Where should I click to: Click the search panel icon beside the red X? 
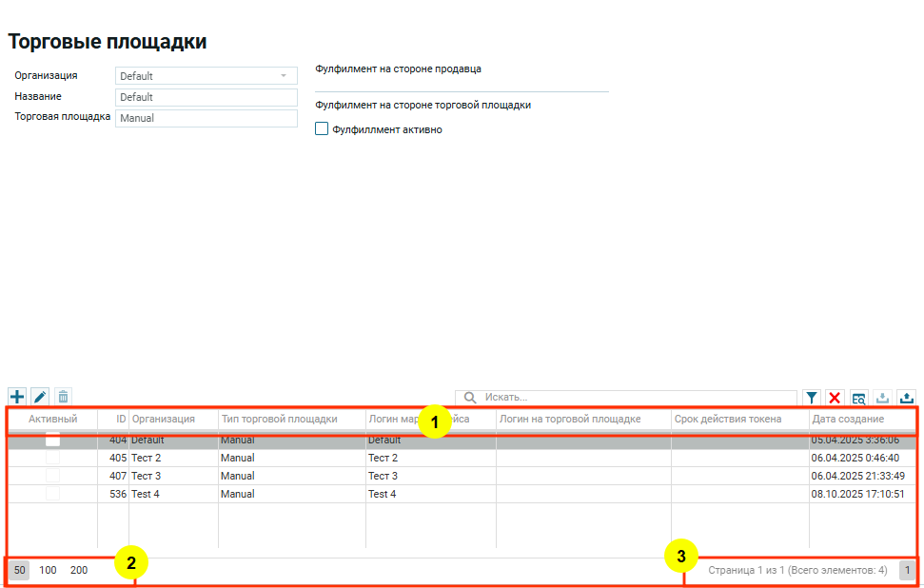click(858, 398)
